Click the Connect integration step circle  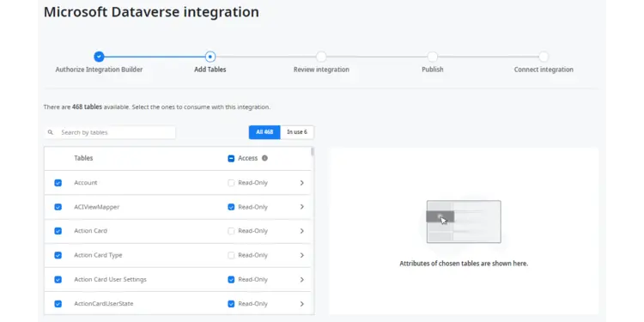[544, 57]
